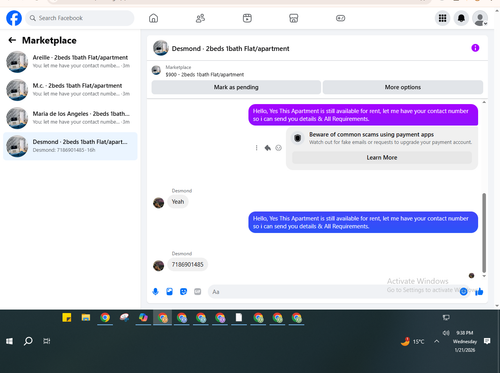The height and width of the screenshot is (373, 500).
Task: Click the Mark as pending button
Action: 236,87
